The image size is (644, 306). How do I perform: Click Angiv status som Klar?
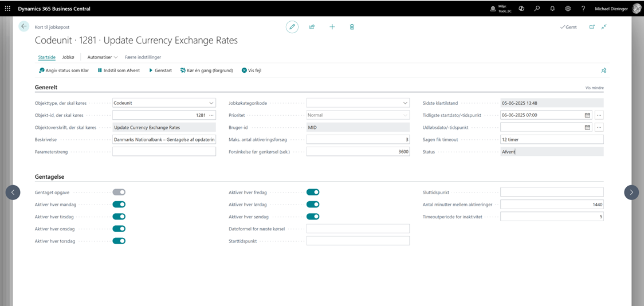[x=64, y=70]
